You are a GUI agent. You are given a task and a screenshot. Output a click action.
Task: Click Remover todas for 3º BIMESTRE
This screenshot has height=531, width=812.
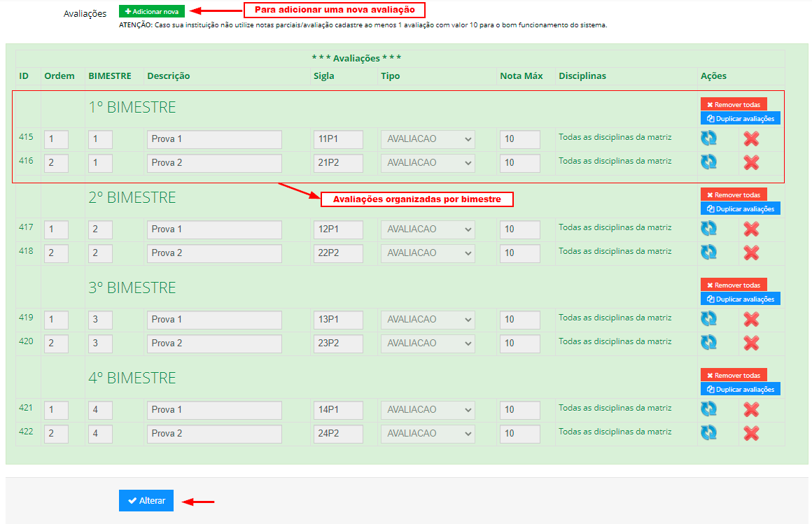pos(734,285)
